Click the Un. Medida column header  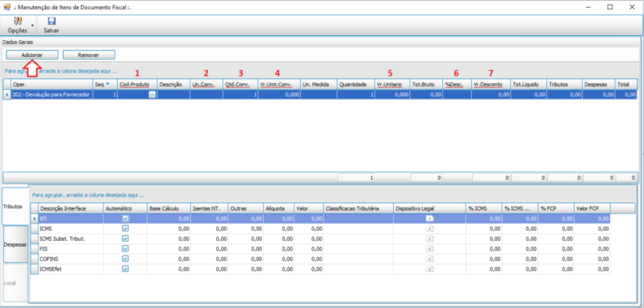[x=319, y=84]
